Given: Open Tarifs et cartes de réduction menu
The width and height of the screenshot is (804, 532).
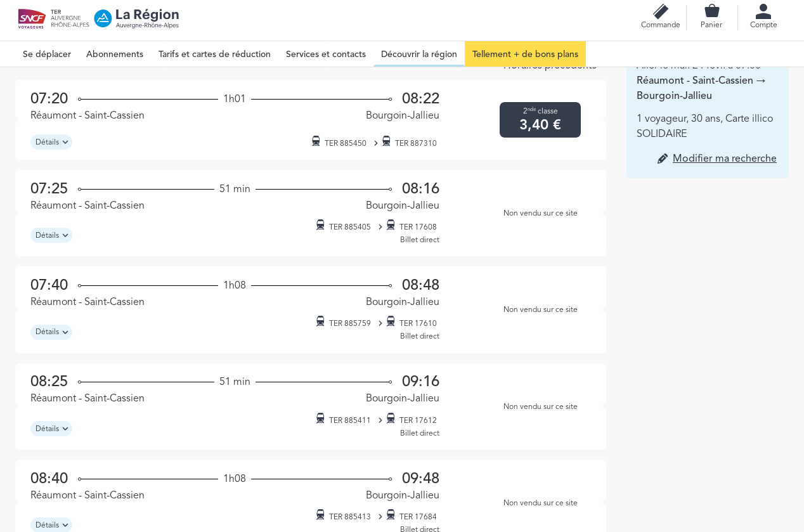Looking at the screenshot, I should pyautogui.click(x=214, y=55).
